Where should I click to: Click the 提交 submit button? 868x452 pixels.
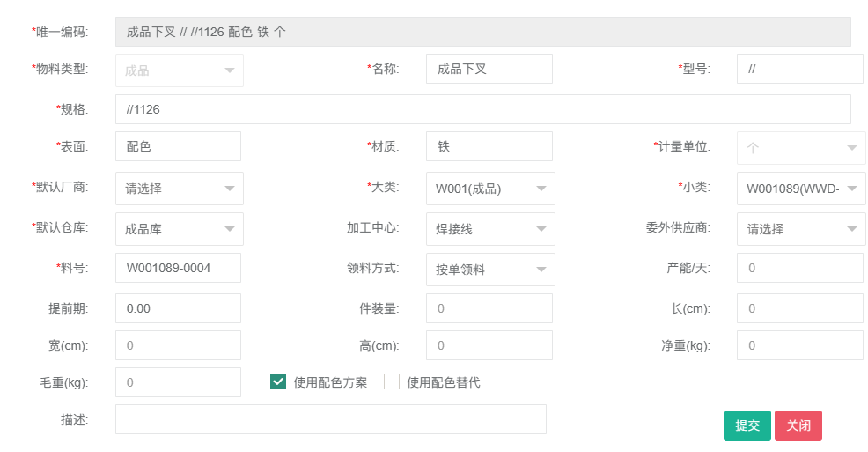[x=747, y=425]
